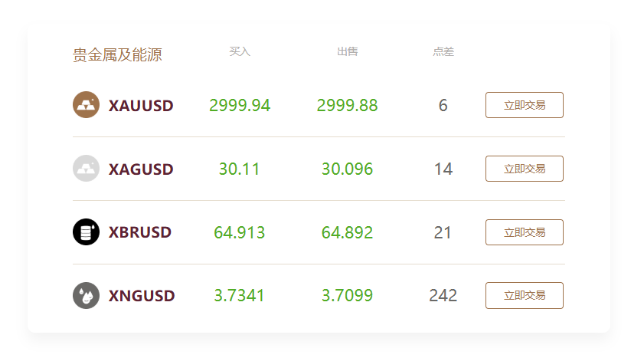
Task: Click the XNGUSD gas droplet icon
Action: click(86, 295)
